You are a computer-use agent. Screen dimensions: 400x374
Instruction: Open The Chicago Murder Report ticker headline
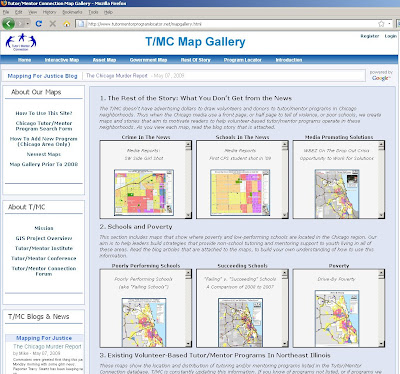(x=117, y=76)
